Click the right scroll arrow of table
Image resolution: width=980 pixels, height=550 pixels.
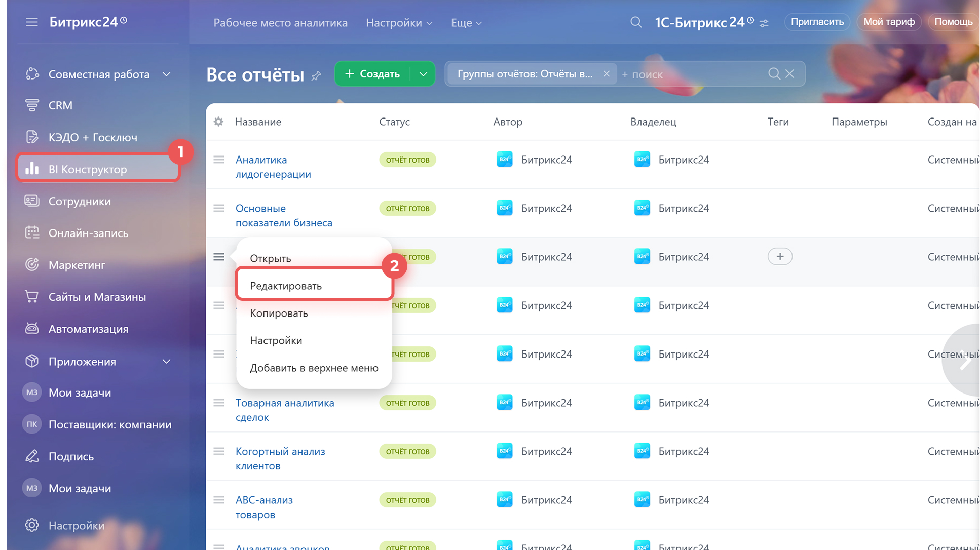(x=964, y=361)
